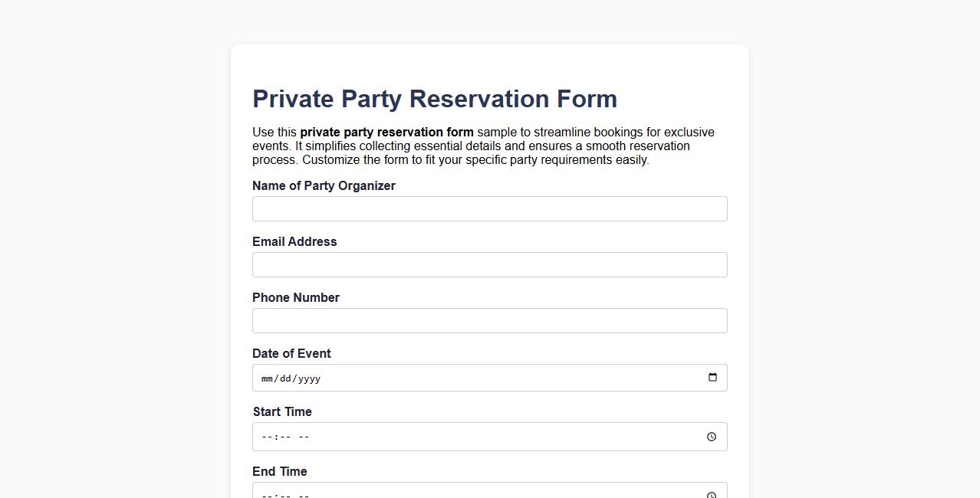The width and height of the screenshot is (980, 498).
Task: Open the calendar picker for Date of Event
Action: (712, 377)
